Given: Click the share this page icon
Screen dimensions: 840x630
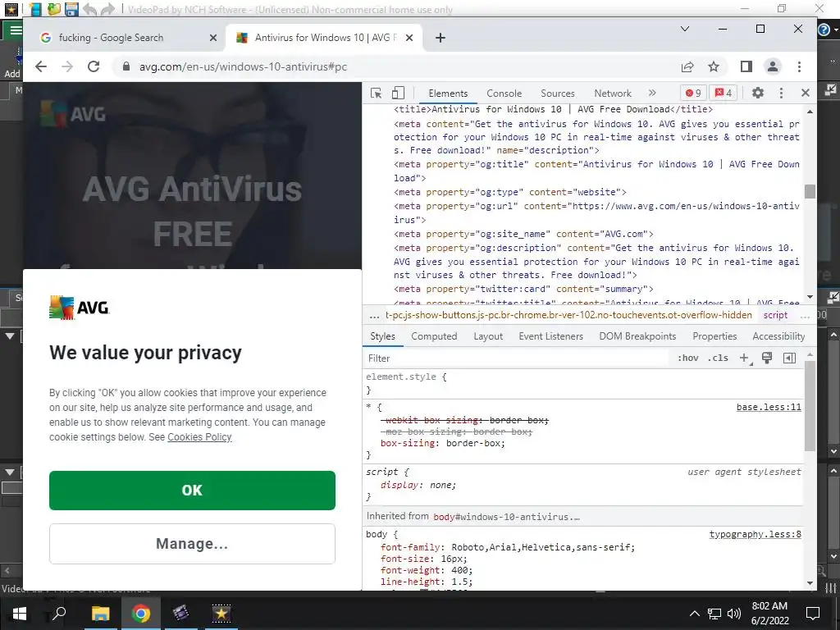Looking at the screenshot, I should pyautogui.click(x=687, y=66).
